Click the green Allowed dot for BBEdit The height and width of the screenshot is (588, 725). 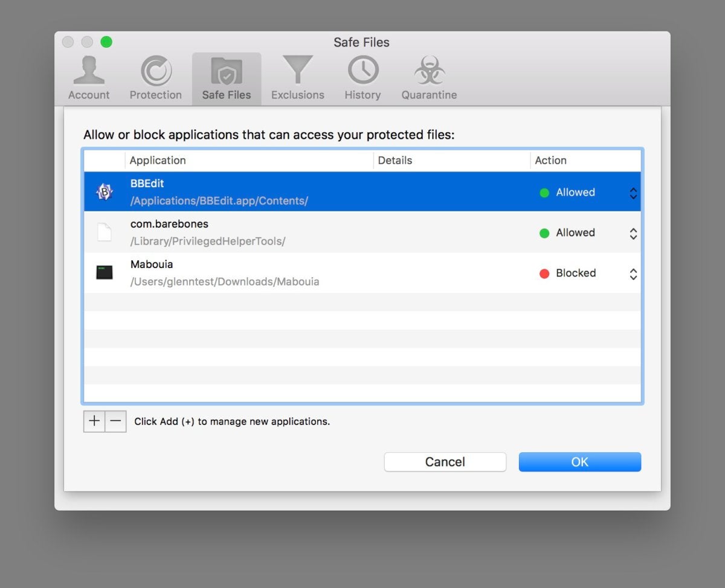(544, 193)
